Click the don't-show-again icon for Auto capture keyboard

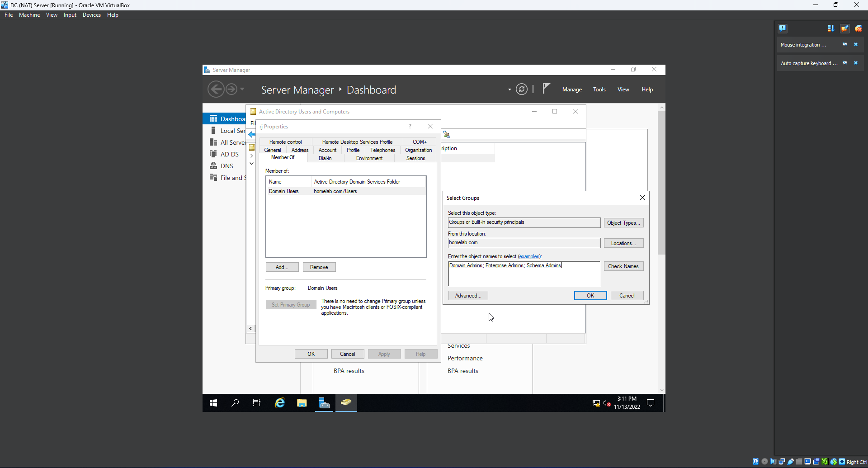coord(844,63)
